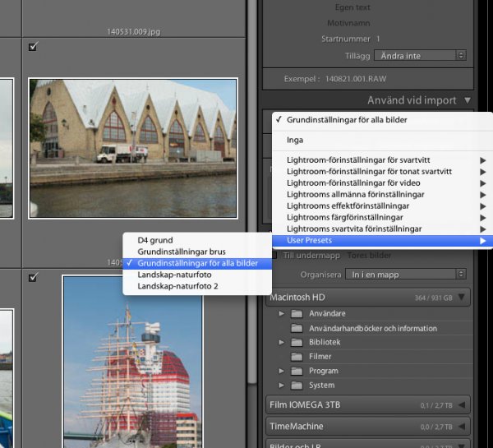Viewport: 493px width, 448px height.
Task: Select the D4 grund preset
Action: [155, 240]
